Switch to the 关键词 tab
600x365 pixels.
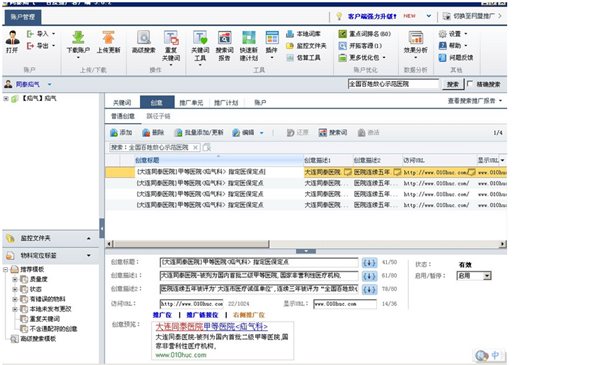[x=122, y=103]
